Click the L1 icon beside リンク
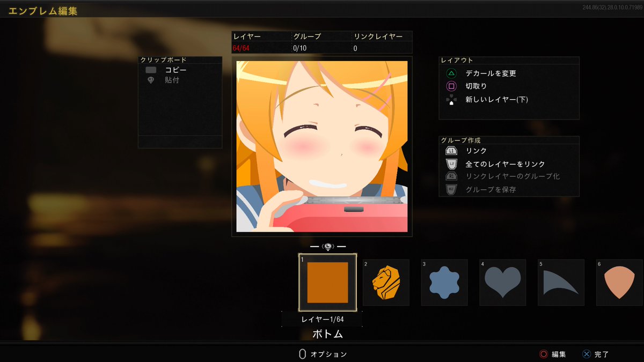Screen dimensions: 644x362 pos(451,151)
